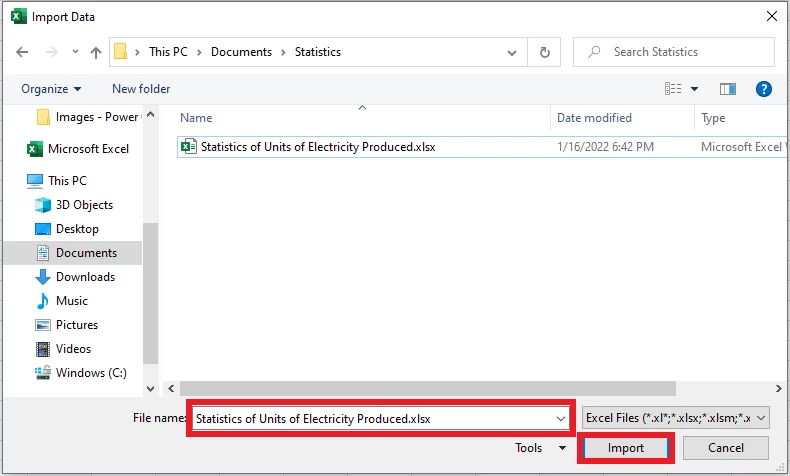Screen dimensions: 790x476
Task: Click the navigation pane scroll down arrow
Action: click(x=150, y=388)
